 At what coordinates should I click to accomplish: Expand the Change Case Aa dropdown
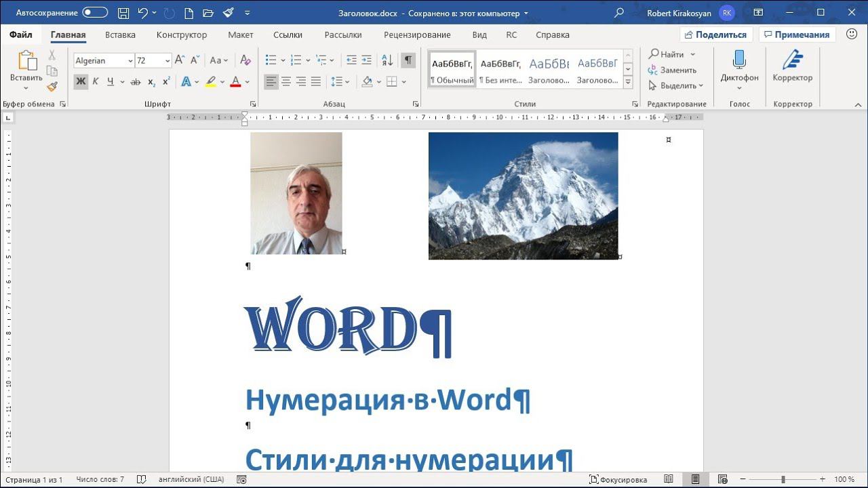pyautogui.click(x=220, y=60)
